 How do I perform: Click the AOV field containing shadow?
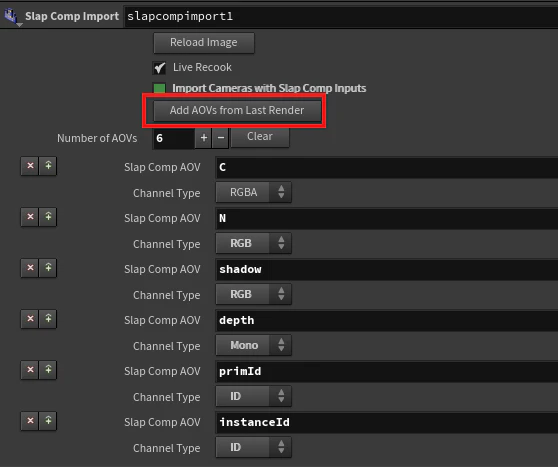[x=387, y=269]
